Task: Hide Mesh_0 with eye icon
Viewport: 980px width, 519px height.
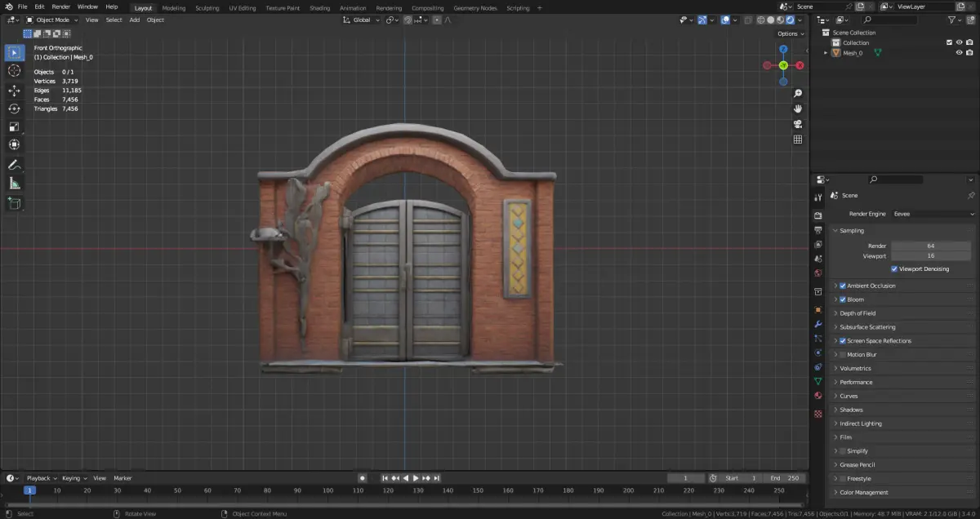Action: (959, 53)
